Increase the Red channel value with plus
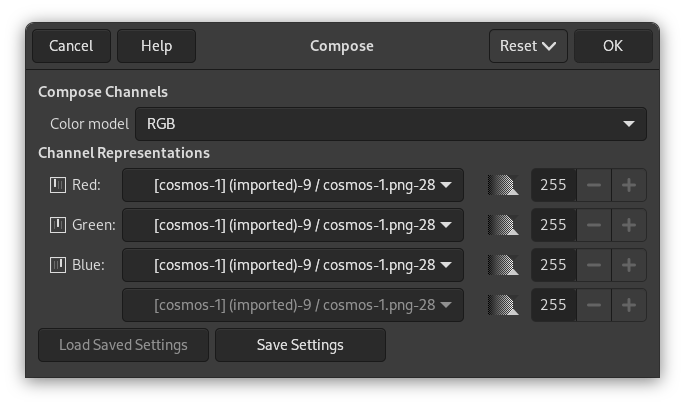The height and width of the screenshot is (406, 685). point(629,185)
